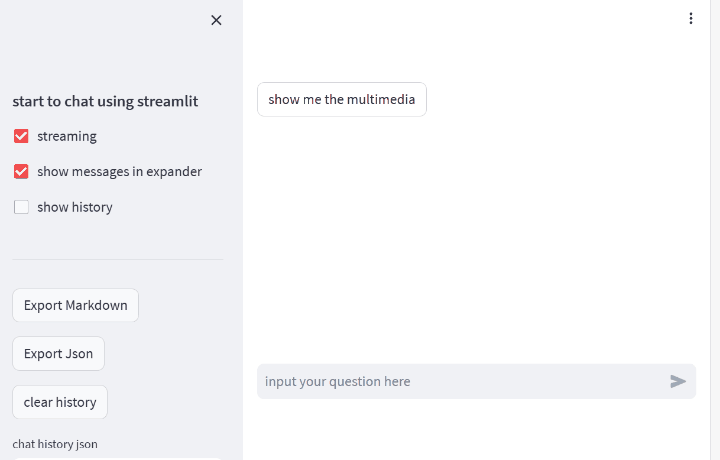Screen dimensions: 720x460
Task: Disable the show messages in expander checkbox
Action: [21, 172]
